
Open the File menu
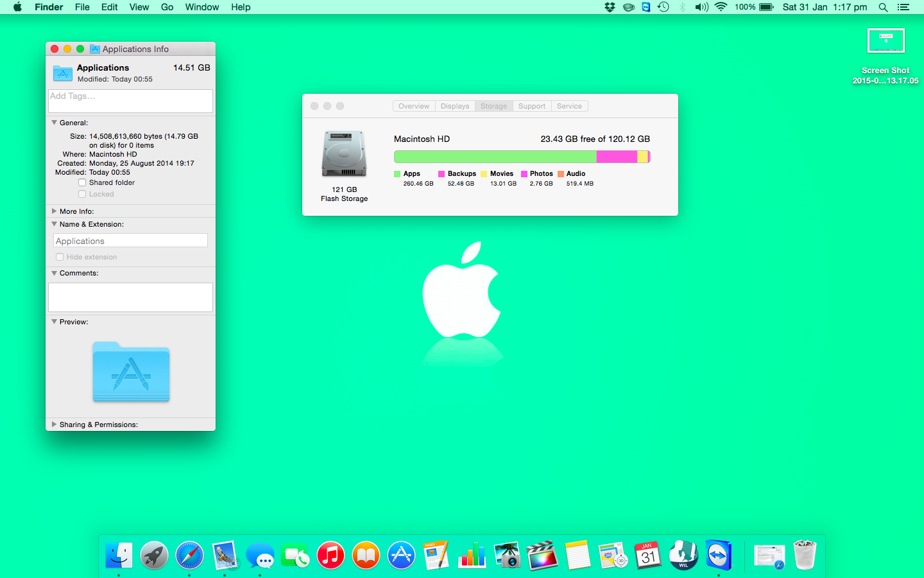pos(82,7)
